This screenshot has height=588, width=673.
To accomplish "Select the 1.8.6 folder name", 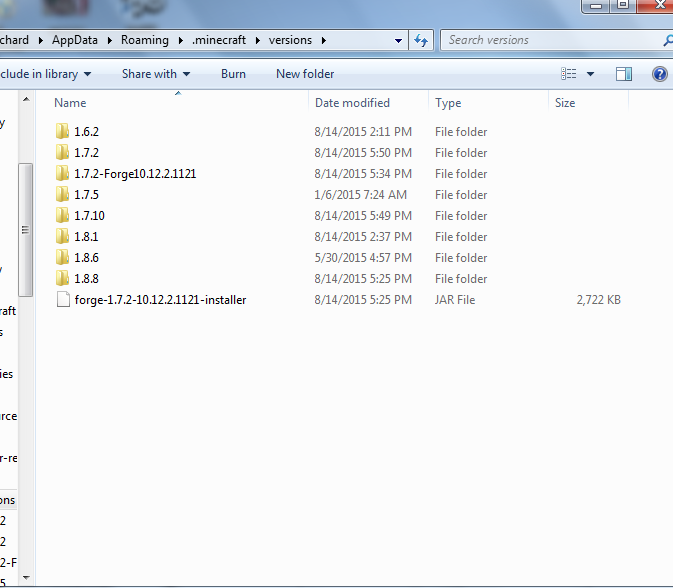I will click(86, 258).
